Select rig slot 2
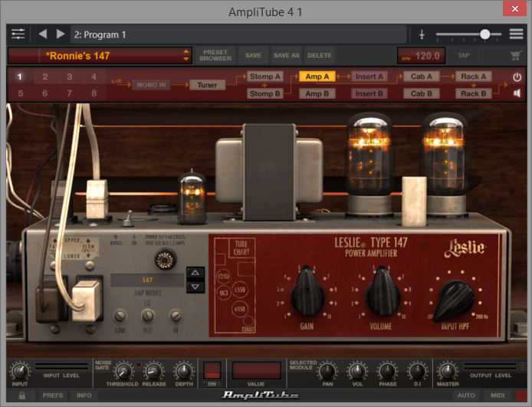This screenshot has height=407, width=532. tap(44, 77)
